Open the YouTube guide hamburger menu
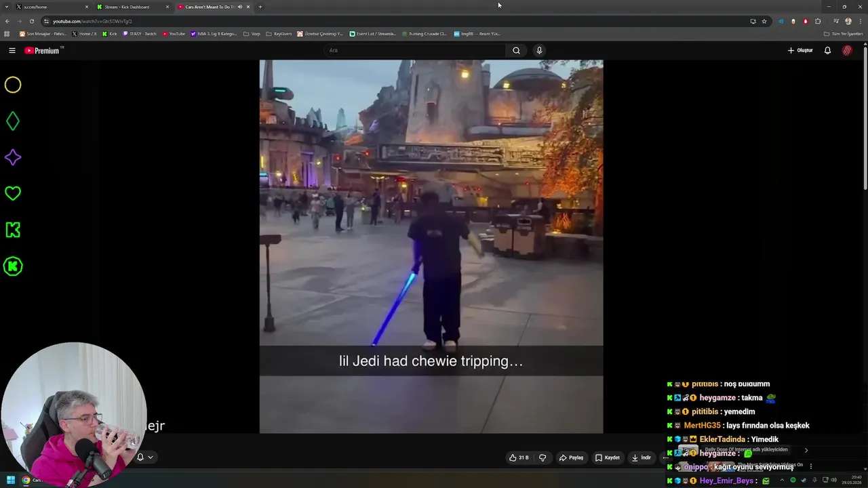868x488 pixels. (x=12, y=50)
